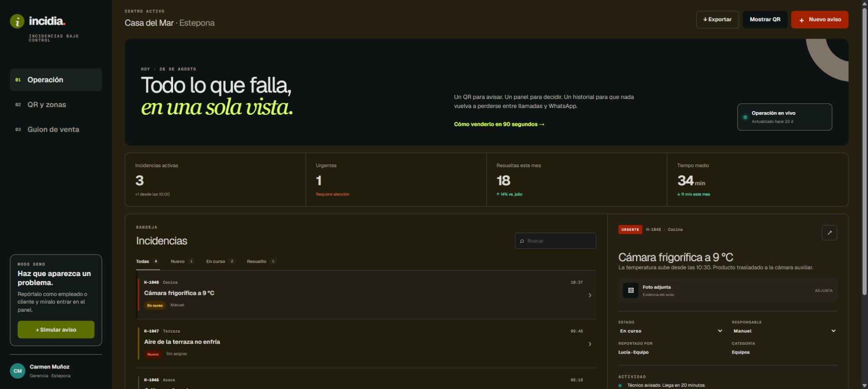
Task: Switch to the Resuelto tab
Action: pos(262,261)
